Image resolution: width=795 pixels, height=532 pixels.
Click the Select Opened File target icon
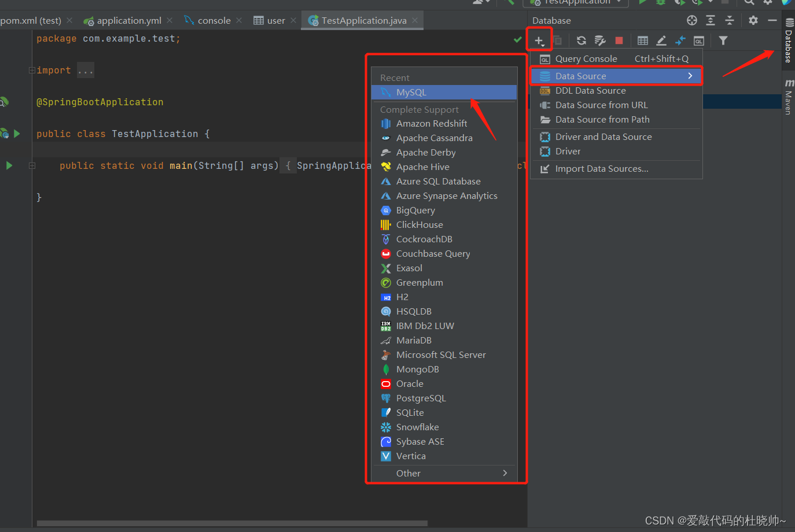692,20
